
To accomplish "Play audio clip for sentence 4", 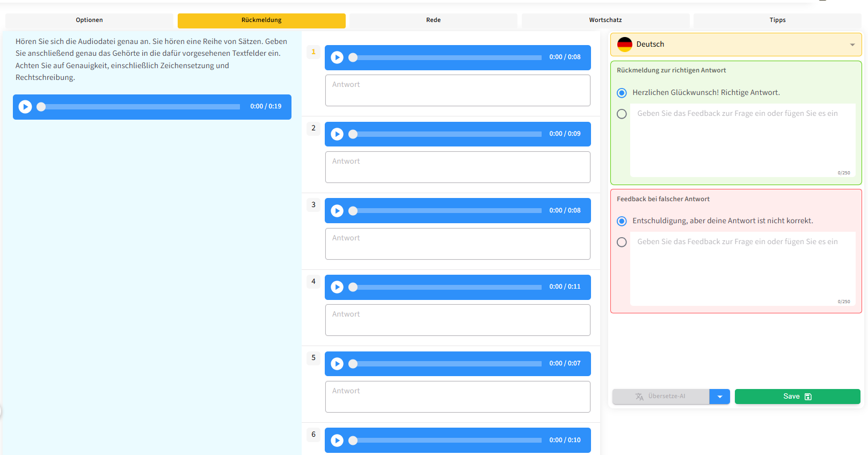I will pyautogui.click(x=337, y=287).
